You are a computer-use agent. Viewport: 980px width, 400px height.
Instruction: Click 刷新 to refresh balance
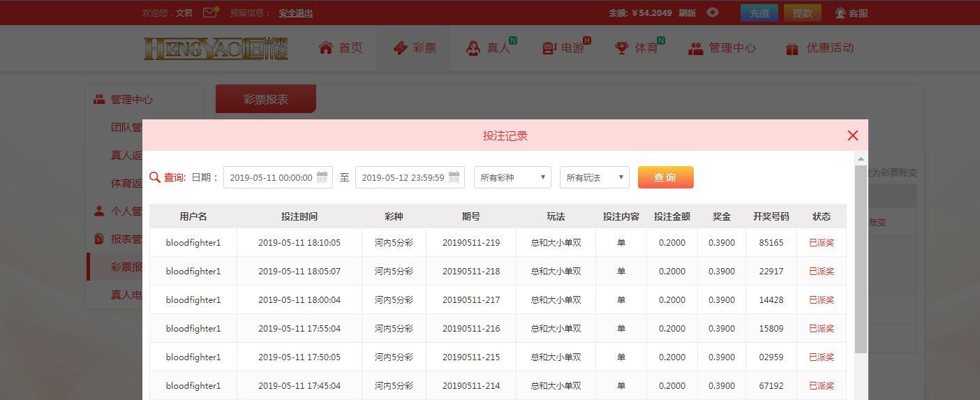(687, 13)
